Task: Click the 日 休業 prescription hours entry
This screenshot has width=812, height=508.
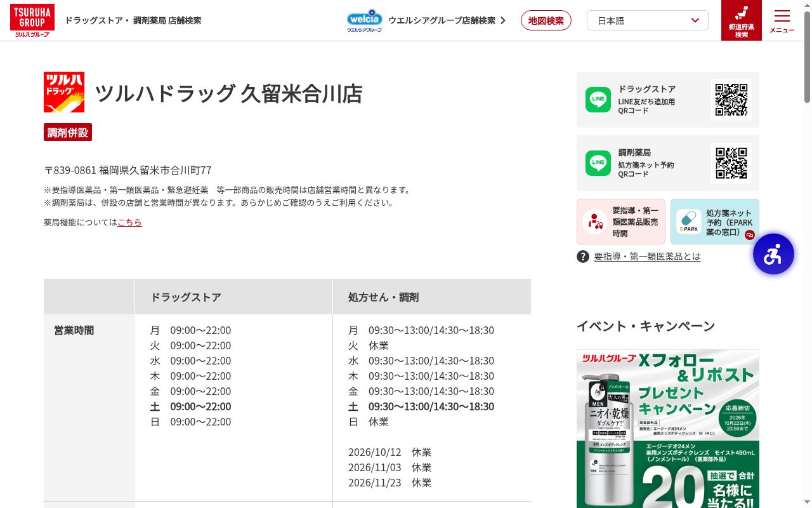Action: (369, 422)
